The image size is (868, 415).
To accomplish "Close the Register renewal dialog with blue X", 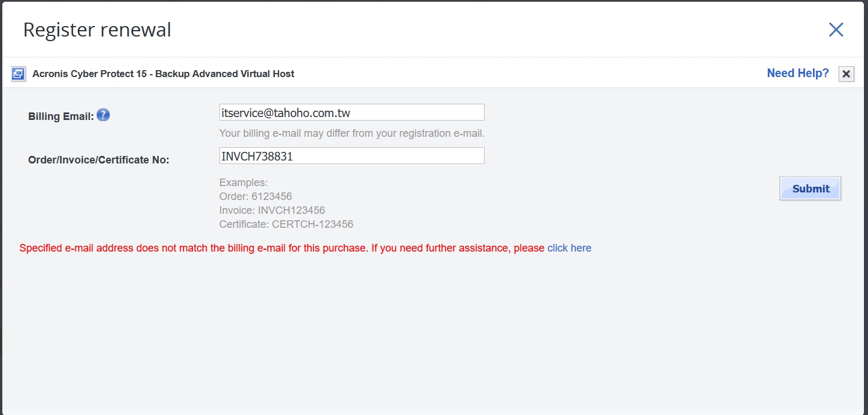I will pyautogui.click(x=836, y=30).
